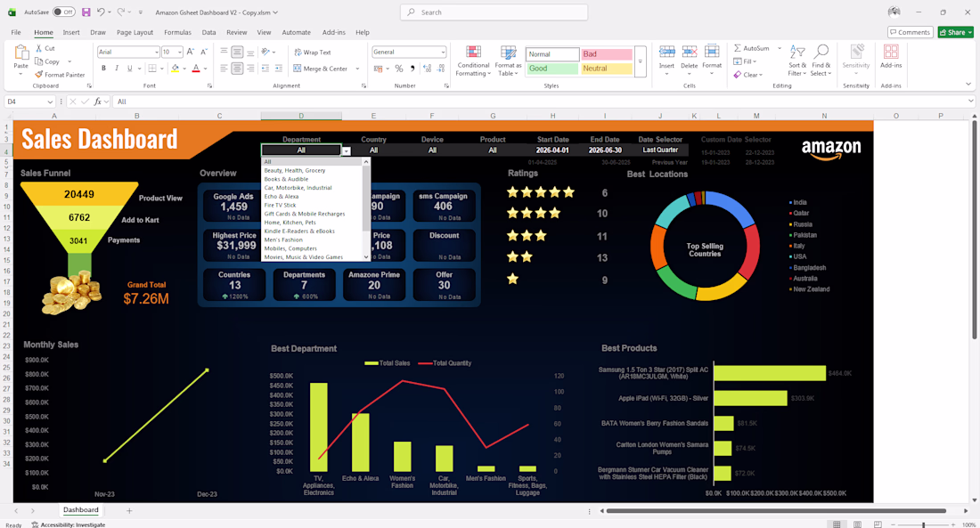The height and width of the screenshot is (528, 980).
Task: Switch to Page Break Preview view
Action: coord(878,524)
